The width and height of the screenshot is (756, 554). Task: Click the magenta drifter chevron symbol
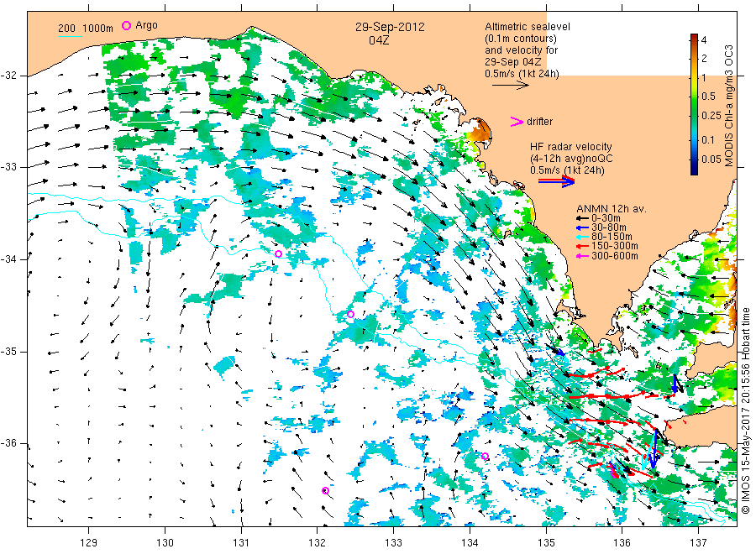tap(517, 122)
